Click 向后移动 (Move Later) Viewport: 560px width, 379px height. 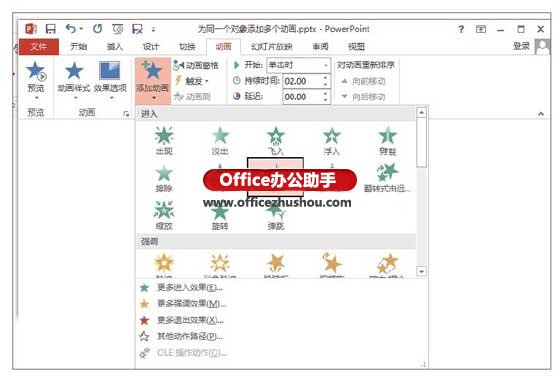click(x=364, y=96)
